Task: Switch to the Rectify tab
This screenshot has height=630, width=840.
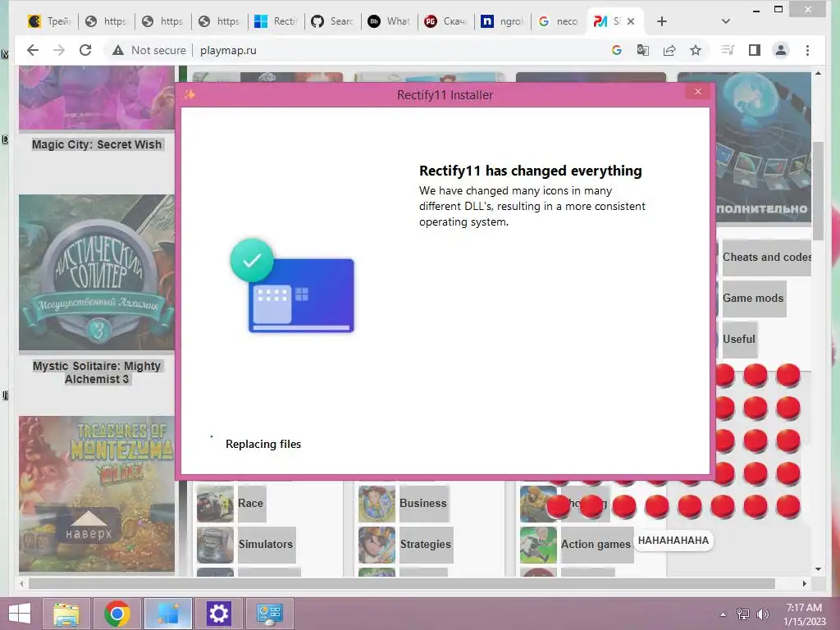Action: click(276, 21)
